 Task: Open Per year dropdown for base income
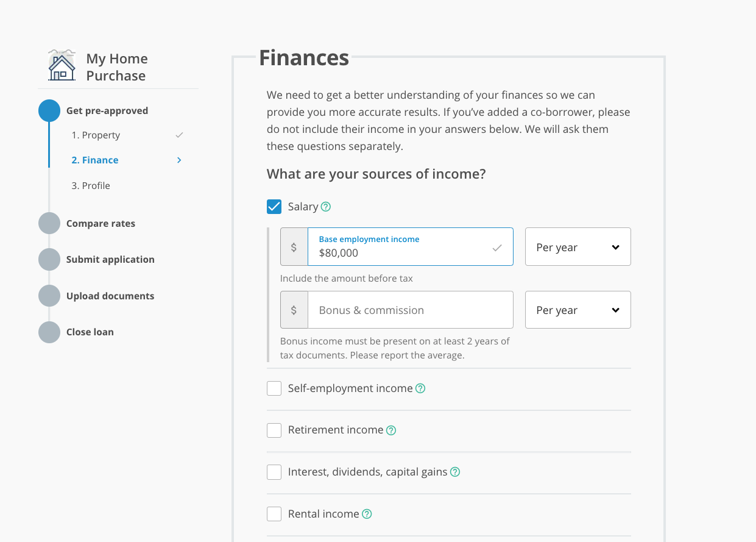(578, 247)
